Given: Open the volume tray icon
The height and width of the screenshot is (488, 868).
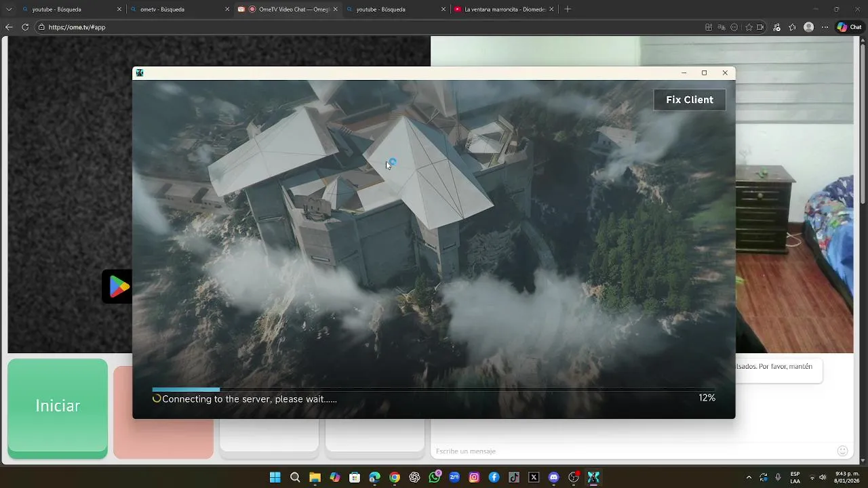Looking at the screenshot, I should 823,477.
